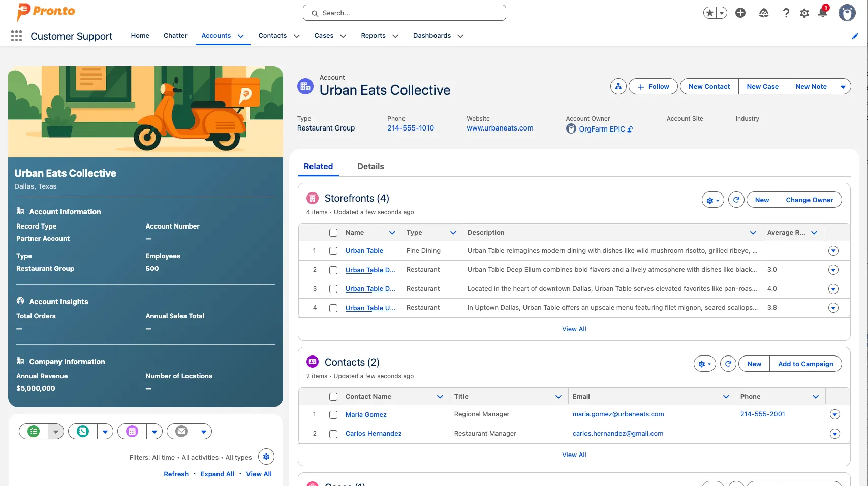Click the notifications bell icon
Screen dimensions: 868x486
823,13
